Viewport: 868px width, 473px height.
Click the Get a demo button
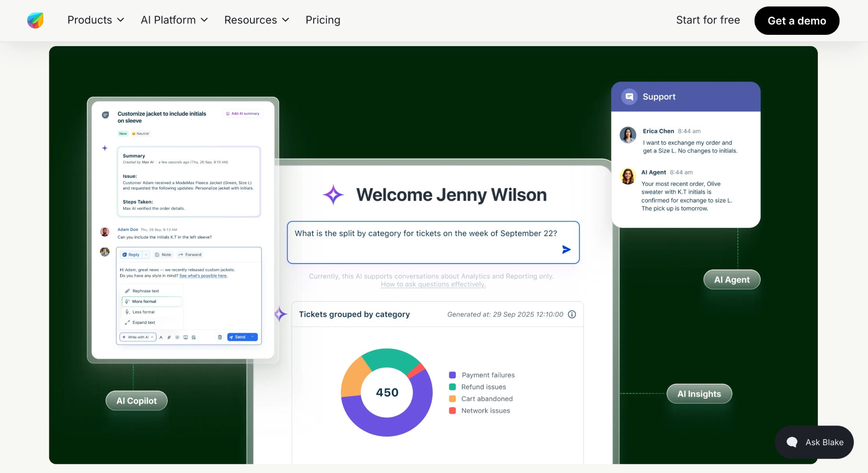(797, 21)
